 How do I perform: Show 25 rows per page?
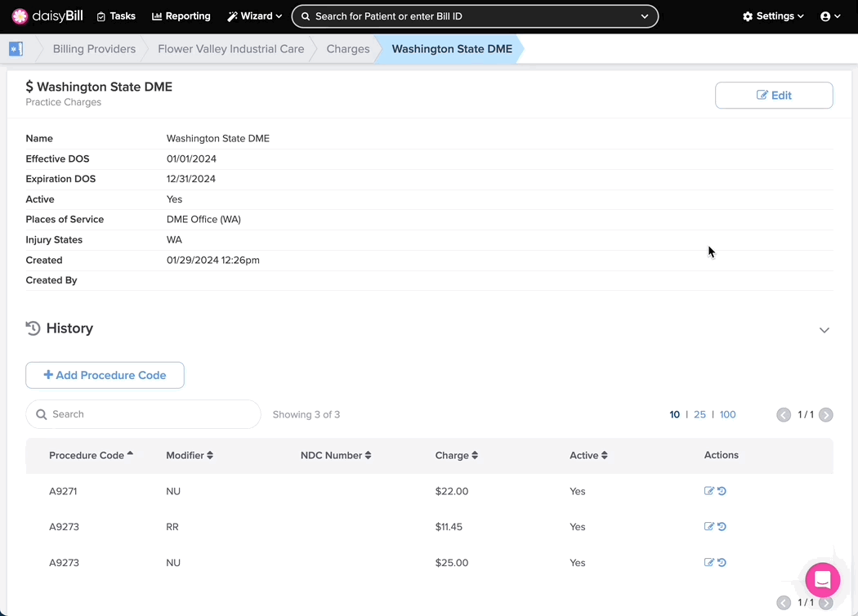point(699,415)
